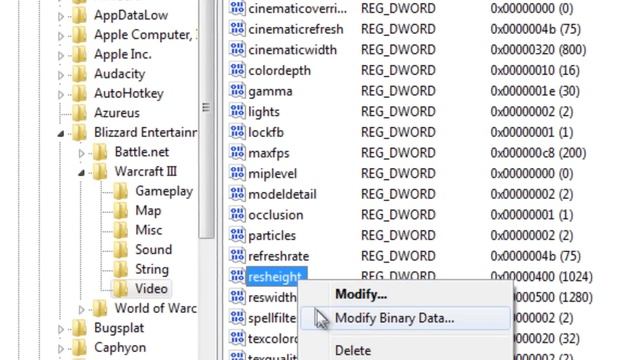Click the lockfb data 0x00000001 (1)
Viewport: 640px width, 360px height.
pos(531,132)
